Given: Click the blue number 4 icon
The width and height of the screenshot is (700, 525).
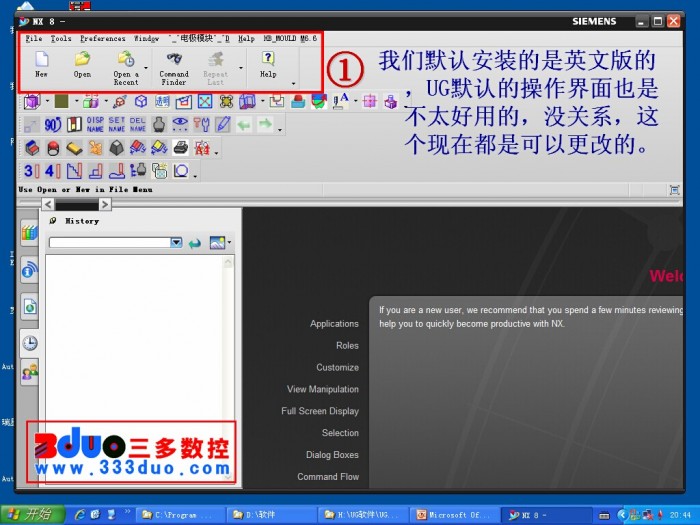Looking at the screenshot, I should click(53, 171).
